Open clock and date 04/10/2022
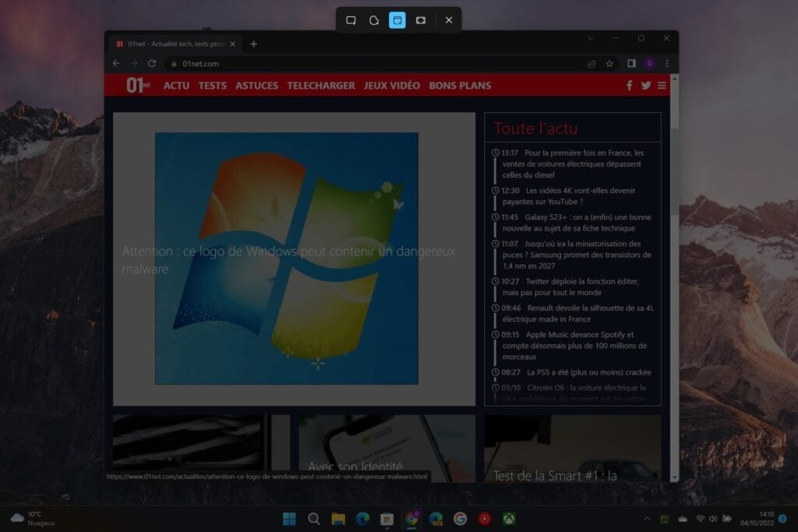 (757, 519)
